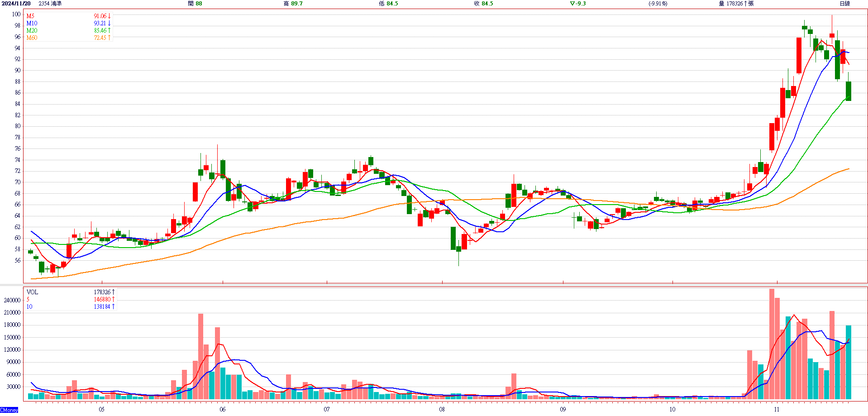The image size is (868, 416).
Task: Click the up-arrow beside M60 value 72.45
Action: click(109, 38)
